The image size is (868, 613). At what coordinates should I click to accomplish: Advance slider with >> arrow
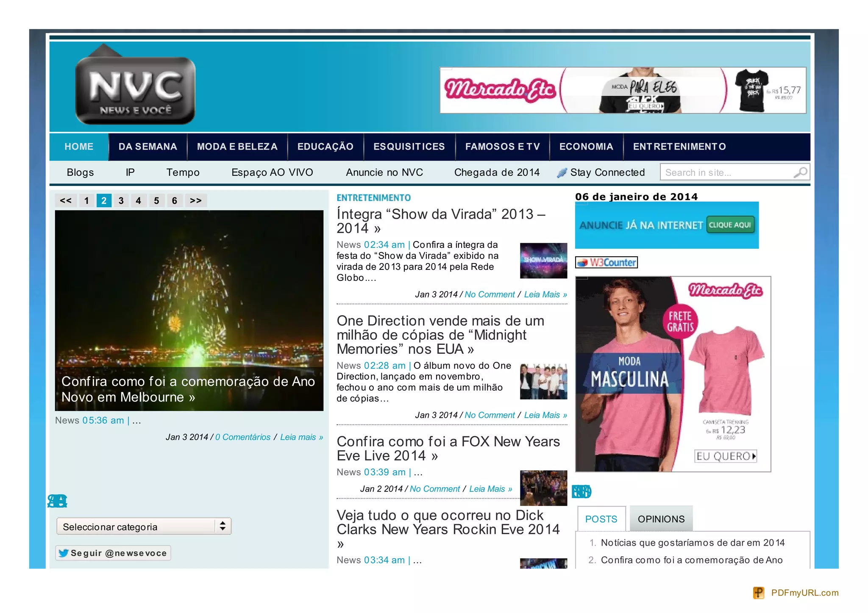[196, 201]
